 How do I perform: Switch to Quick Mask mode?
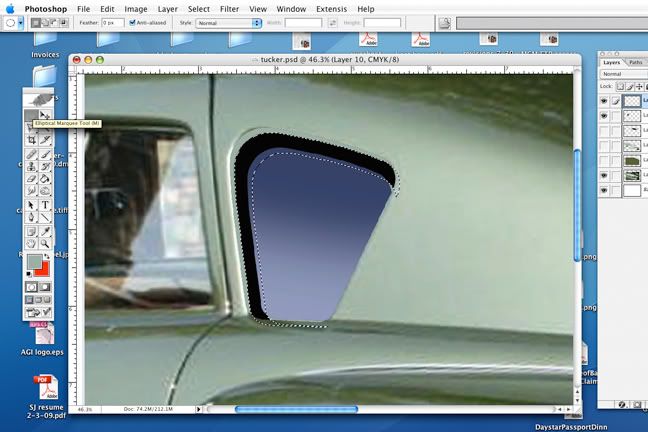45,287
